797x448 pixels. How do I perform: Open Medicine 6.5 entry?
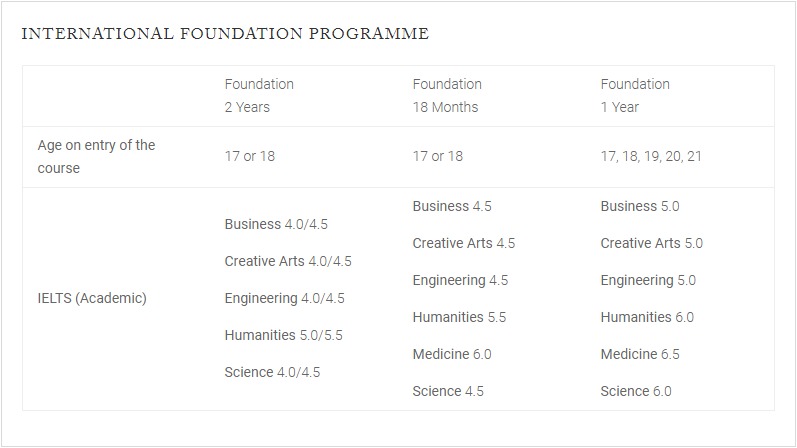(640, 354)
